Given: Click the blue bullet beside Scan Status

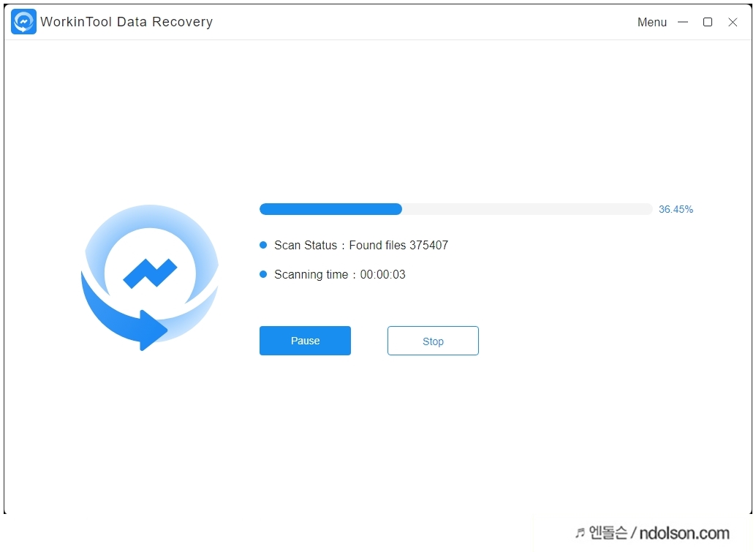Looking at the screenshot, I should point(263,245).
